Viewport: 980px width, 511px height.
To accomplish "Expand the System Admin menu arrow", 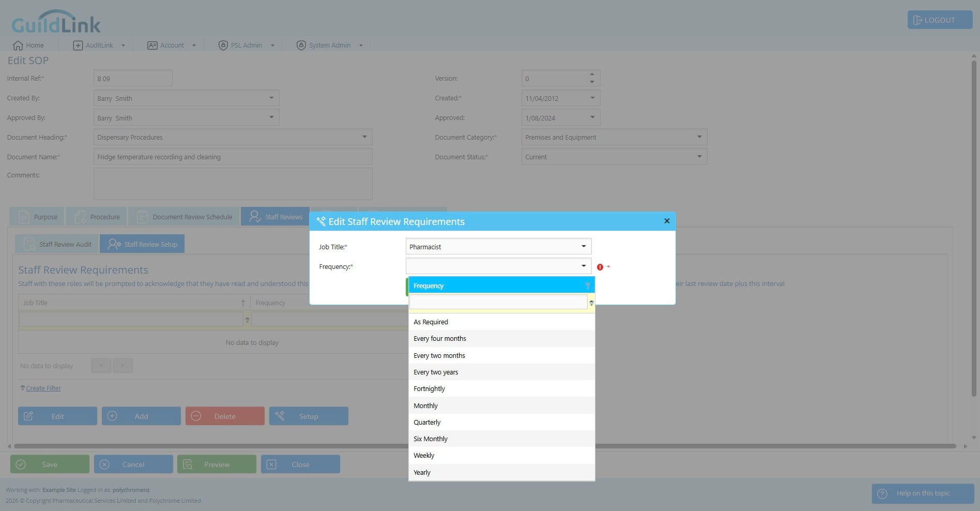I will (x=361, y=46).
